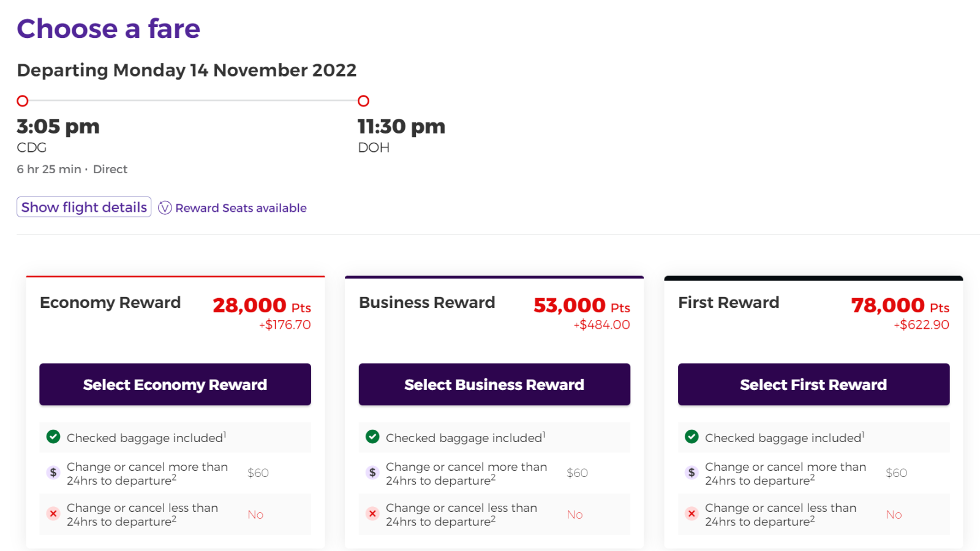The width and height of the screenshot is (980, 551).
Task: Click red cross icon in Economy Reward card
Action: (53, 514)
